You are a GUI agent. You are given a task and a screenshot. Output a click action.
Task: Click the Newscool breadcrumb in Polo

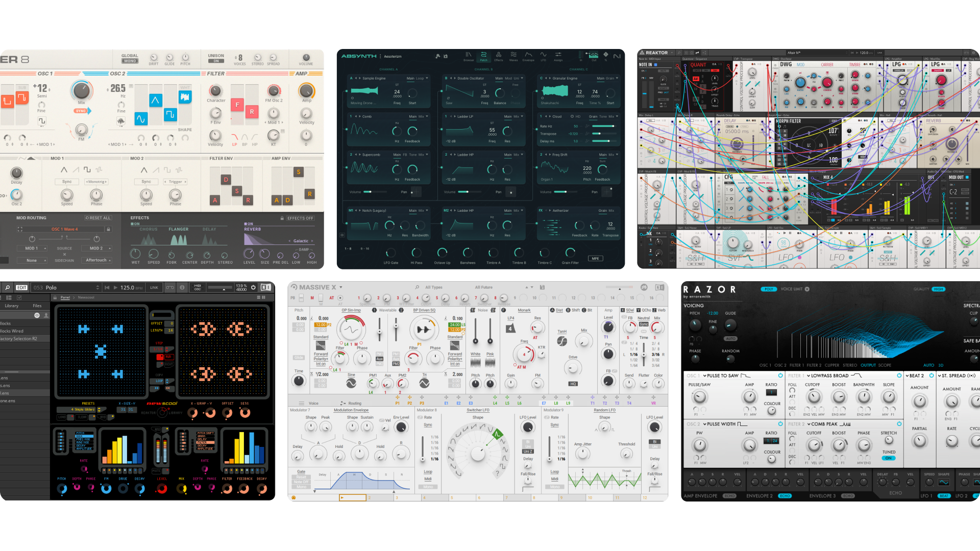pyautogui.click(x=86, y=297)
